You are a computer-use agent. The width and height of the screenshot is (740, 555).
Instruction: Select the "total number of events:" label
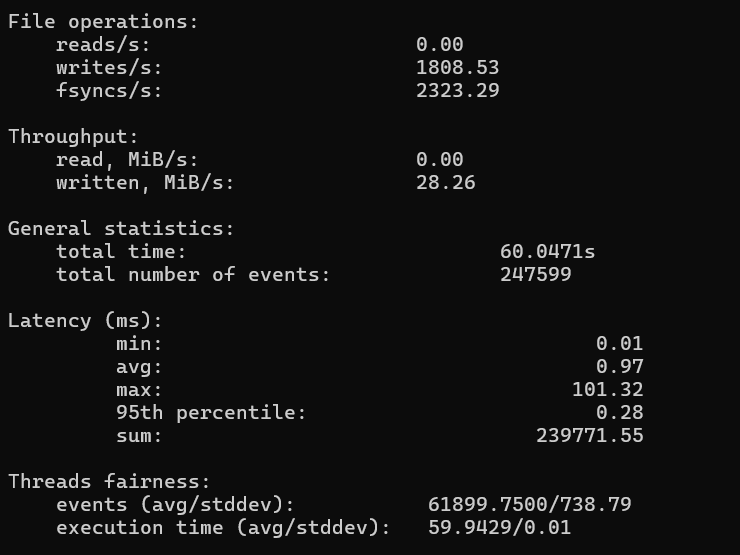coord(193,275)
